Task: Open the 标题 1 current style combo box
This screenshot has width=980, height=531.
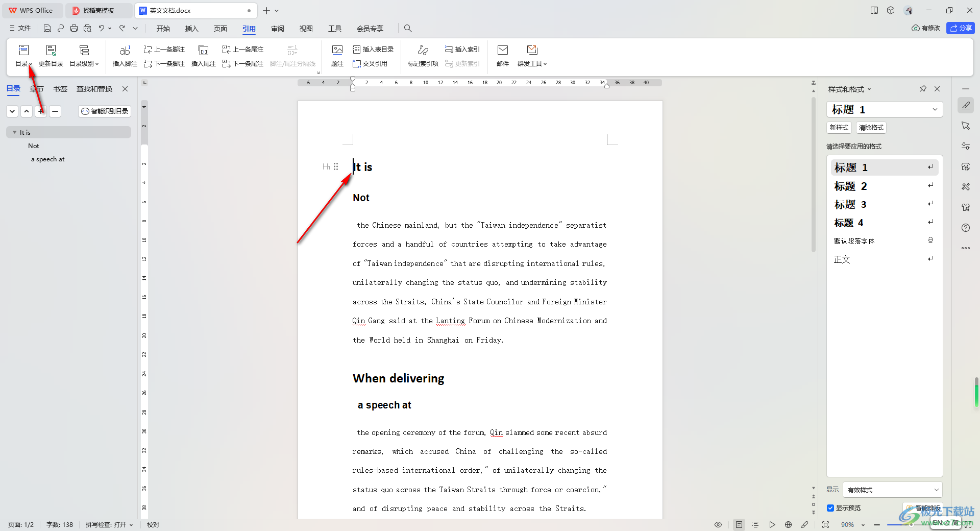Action: pyautogui.click(x=885, y=109)
